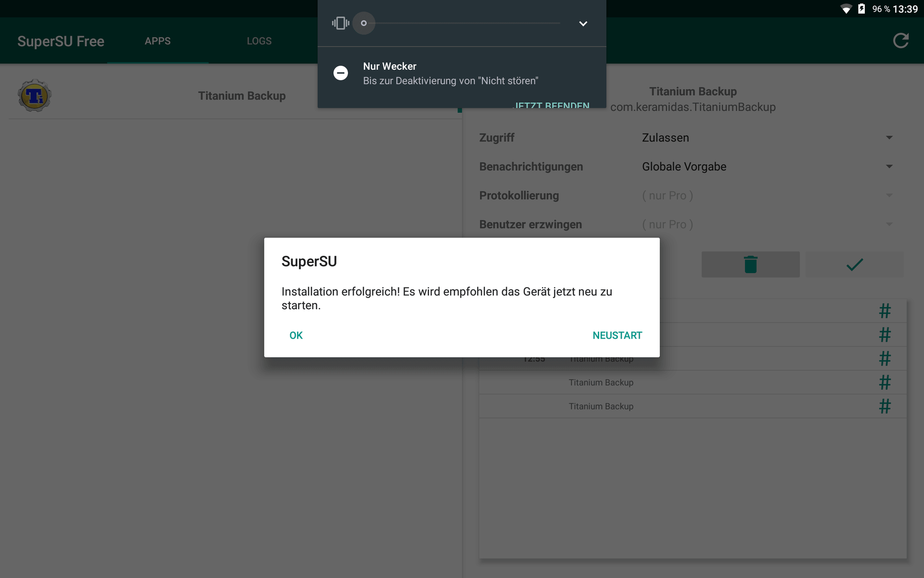Open Zugriff dropdown showing Zulassen
The width and height of the screenshot is (924, 578).
pyautogui.click(x=768, y=138)
